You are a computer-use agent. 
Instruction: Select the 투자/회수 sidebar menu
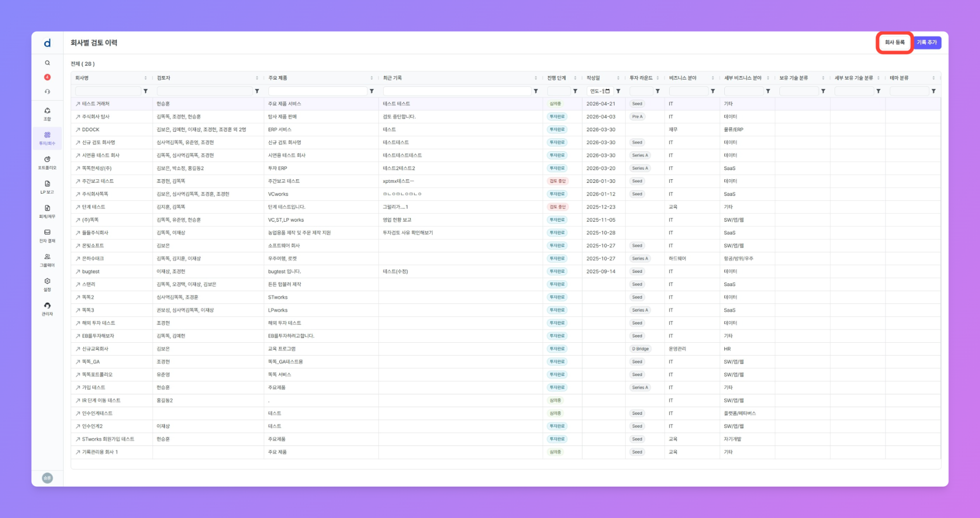(47, 138)
